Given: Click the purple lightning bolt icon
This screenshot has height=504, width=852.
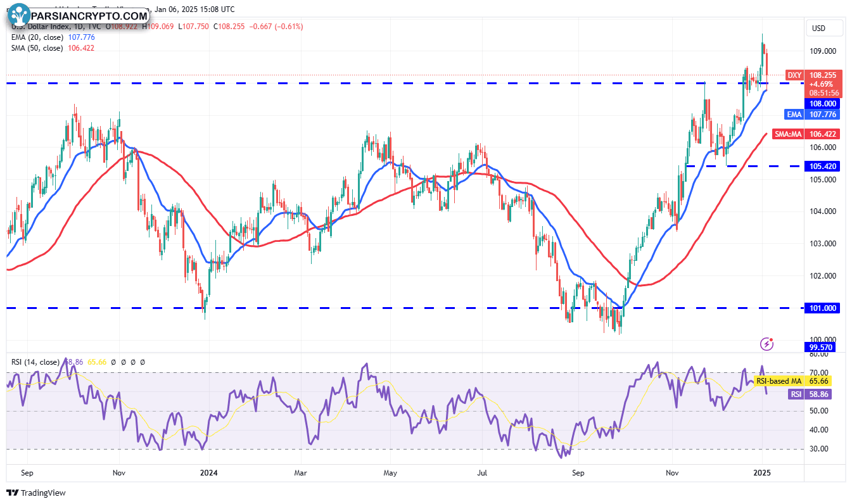Looking at the screenshot, I should tap(767, 344).
